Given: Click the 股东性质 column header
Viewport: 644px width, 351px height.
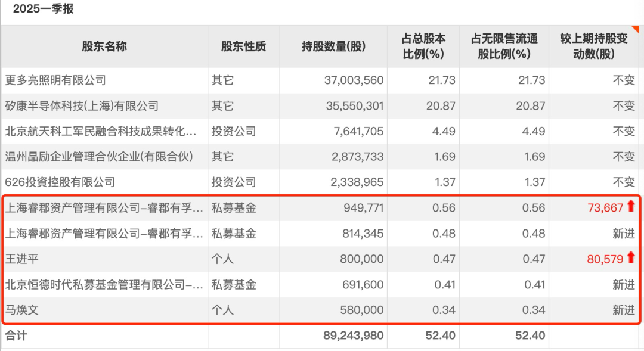Looking at the screenshot, I should point(243,46).
